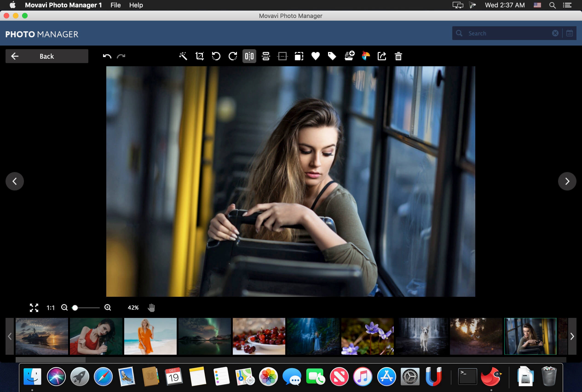Open the Help menu
Image resolution: width=582 pixels, height=392 pixels.
point(136,5)
